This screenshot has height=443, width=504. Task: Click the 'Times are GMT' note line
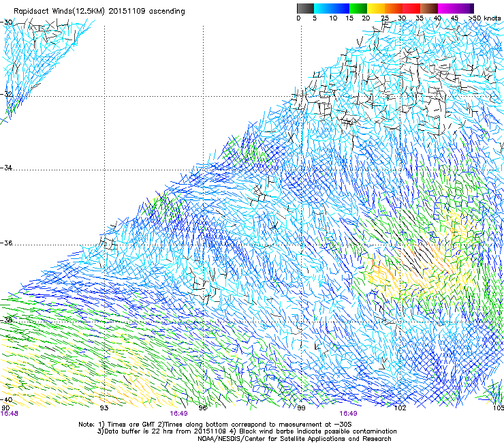[x=215, y=425]
